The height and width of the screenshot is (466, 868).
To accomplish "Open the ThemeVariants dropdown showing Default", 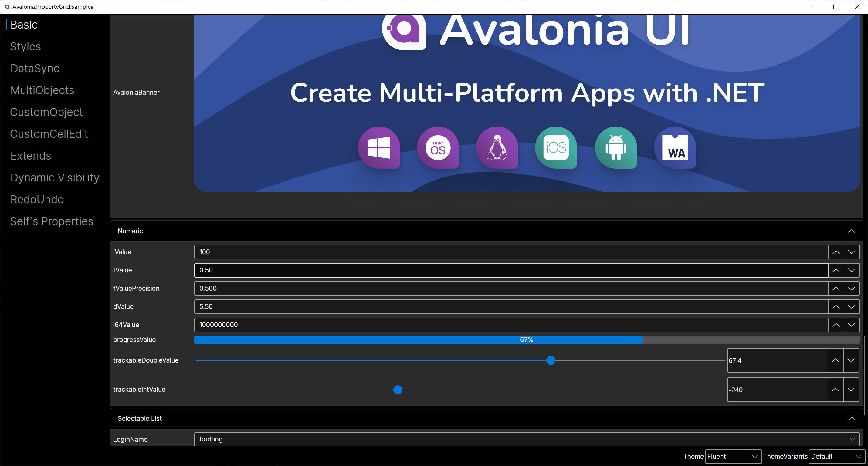I will (x=837, y=457).
